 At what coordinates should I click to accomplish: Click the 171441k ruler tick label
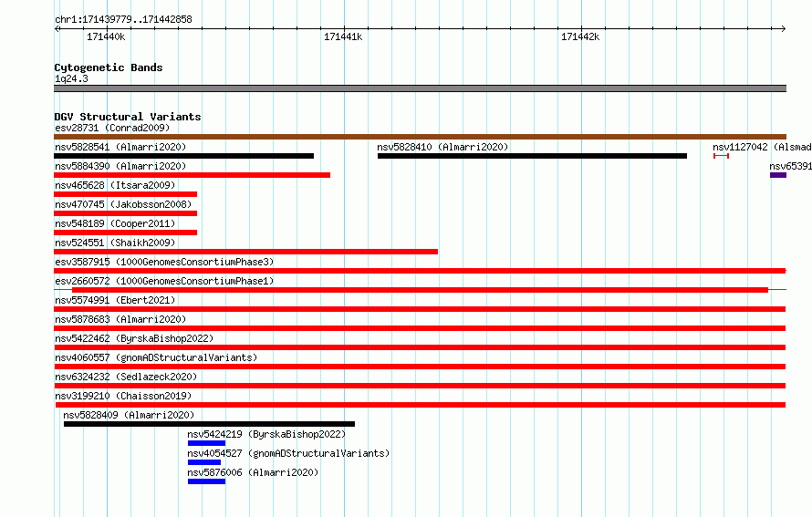point(343,36)
